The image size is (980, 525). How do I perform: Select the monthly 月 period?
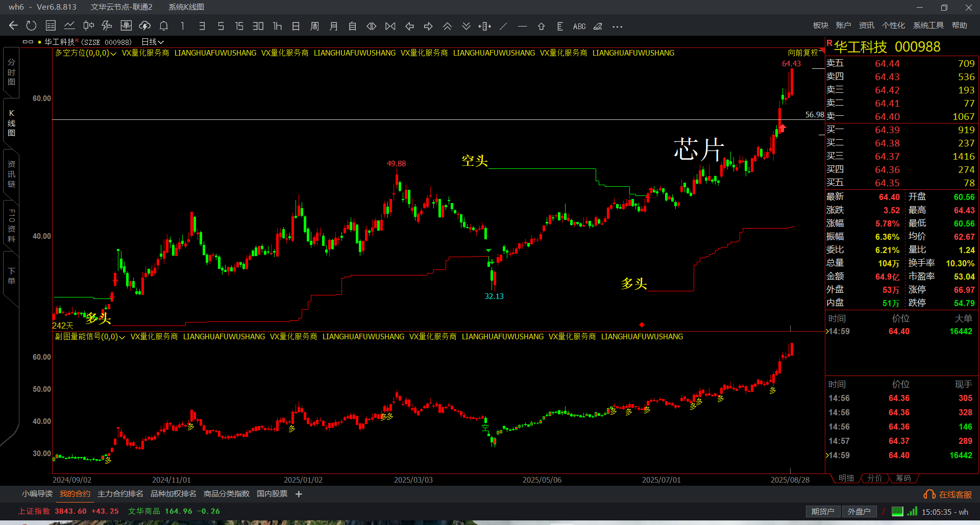coord(333,26)
